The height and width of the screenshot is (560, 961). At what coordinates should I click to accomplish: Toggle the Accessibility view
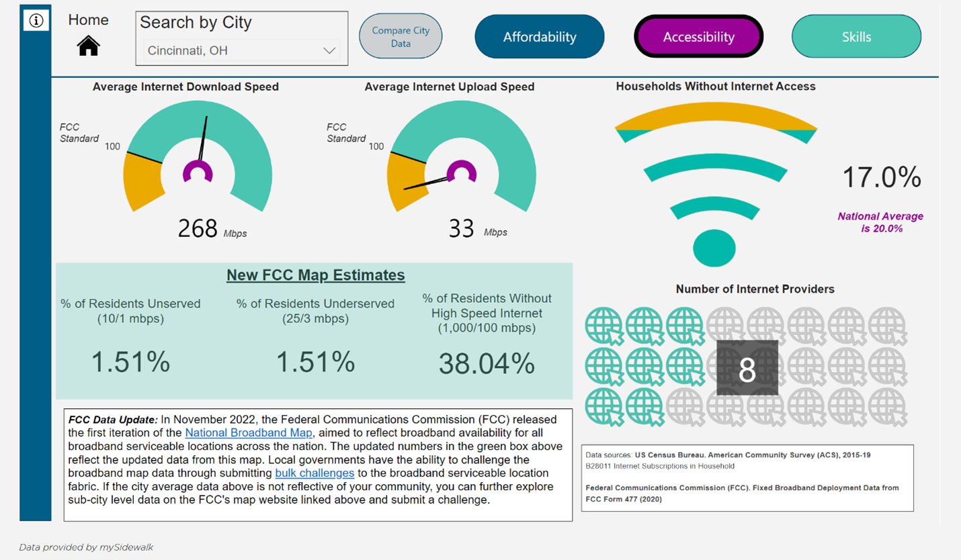(x=698, y=36)
